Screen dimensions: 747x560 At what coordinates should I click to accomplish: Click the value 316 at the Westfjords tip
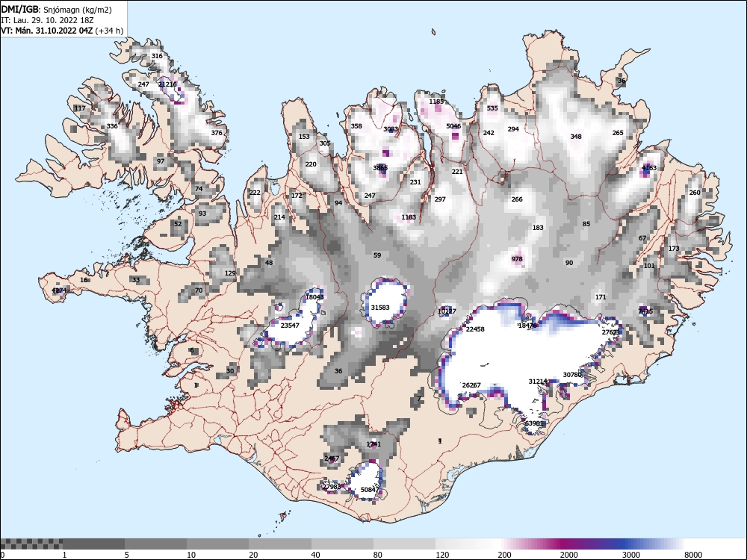coord(157,56)
